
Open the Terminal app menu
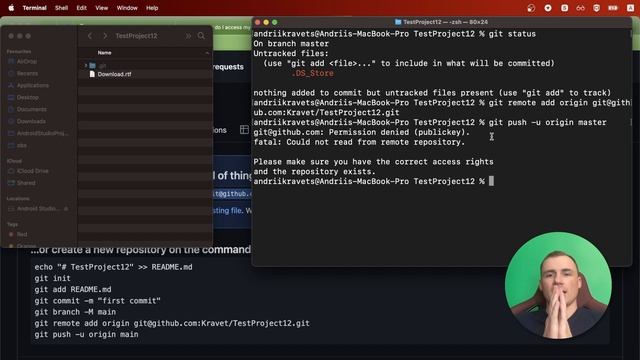34,8
